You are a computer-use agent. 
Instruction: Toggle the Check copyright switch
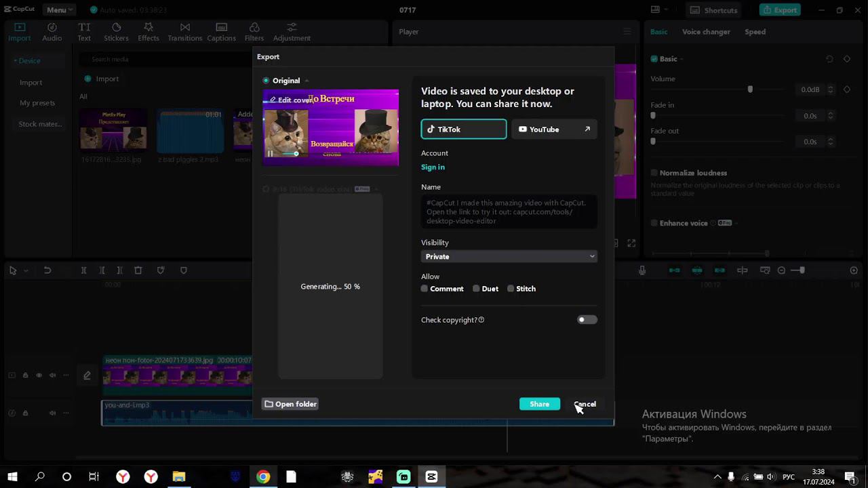coord(587,320)
